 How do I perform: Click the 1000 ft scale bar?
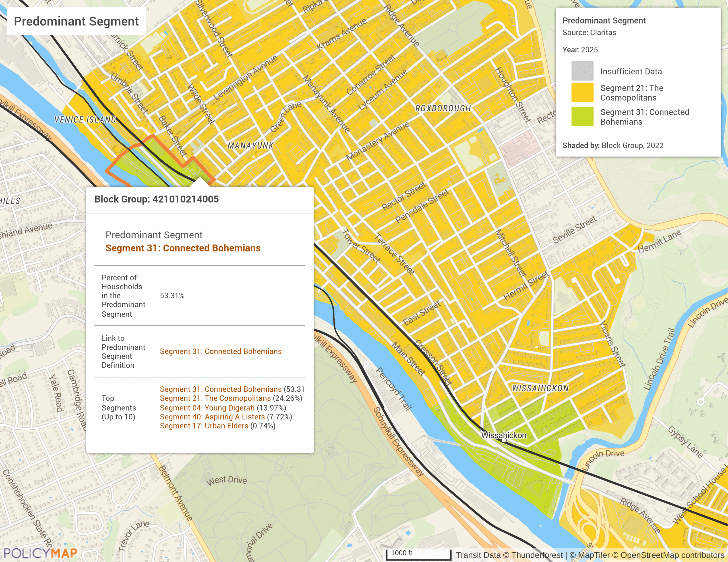pos(418,554)
